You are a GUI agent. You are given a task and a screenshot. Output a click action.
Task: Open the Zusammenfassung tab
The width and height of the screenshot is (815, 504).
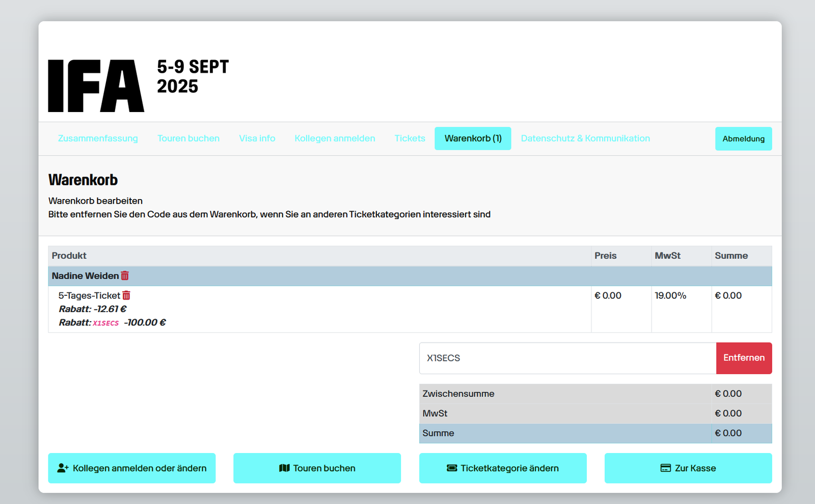[x=98, y=138]
